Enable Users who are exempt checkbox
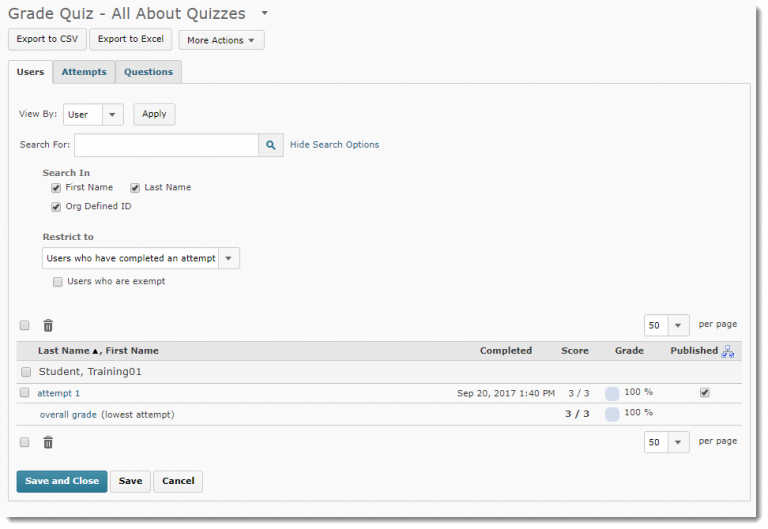 click(58, 282)
